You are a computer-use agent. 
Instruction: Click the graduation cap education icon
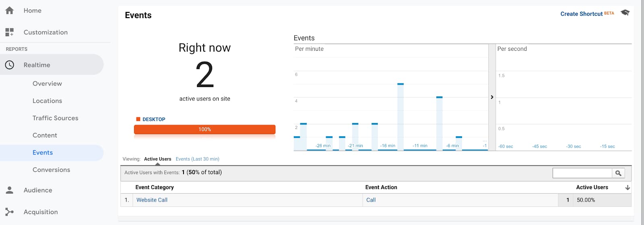[625, 13]
